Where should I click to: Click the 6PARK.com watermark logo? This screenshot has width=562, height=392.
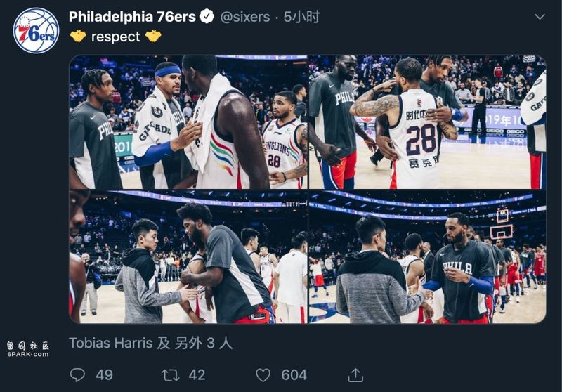pyautogui.click(x=27, y=349)
